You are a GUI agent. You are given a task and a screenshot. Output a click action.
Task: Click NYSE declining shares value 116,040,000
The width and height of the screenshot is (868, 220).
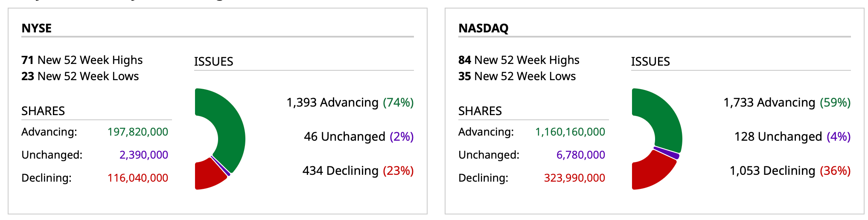click(138, 178)
